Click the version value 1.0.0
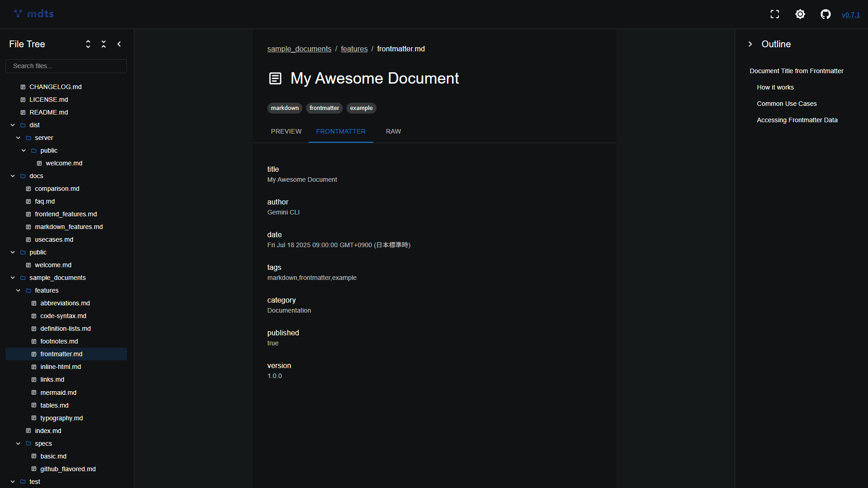The width and height of the screenshot is (868, 488). 275,376
